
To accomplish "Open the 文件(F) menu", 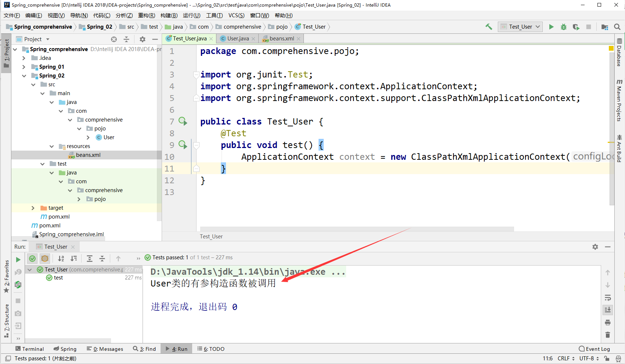I will click(12, 15).
